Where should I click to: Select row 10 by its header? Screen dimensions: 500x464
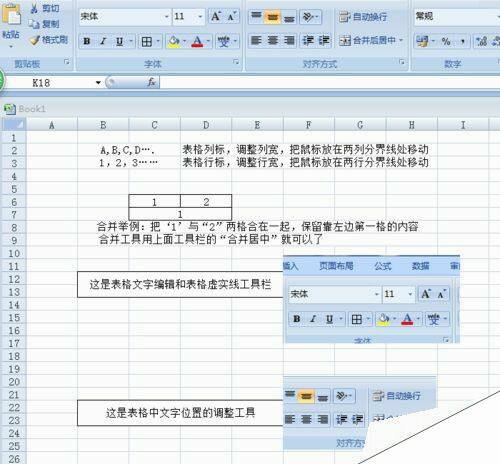point(14,253)
